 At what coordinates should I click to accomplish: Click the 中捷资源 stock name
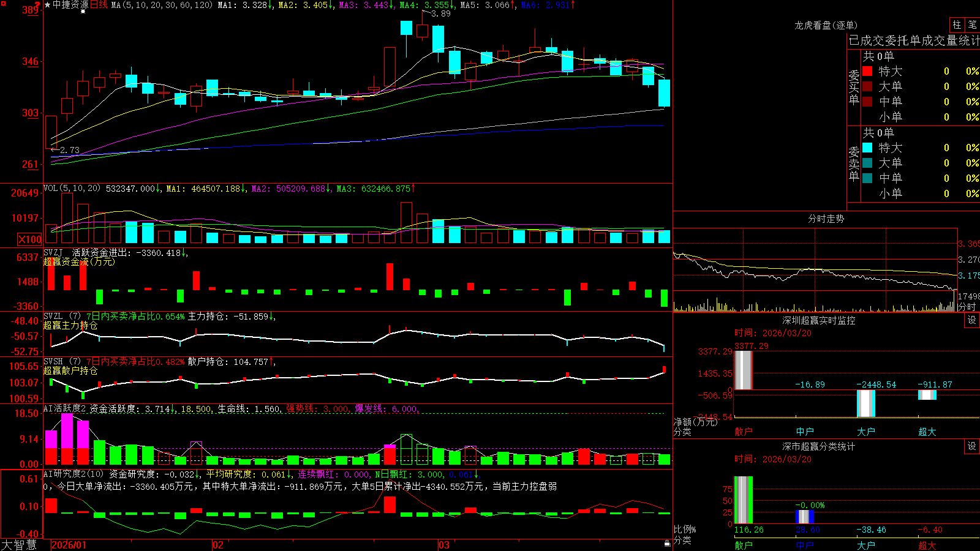click(x=70, y=5)
